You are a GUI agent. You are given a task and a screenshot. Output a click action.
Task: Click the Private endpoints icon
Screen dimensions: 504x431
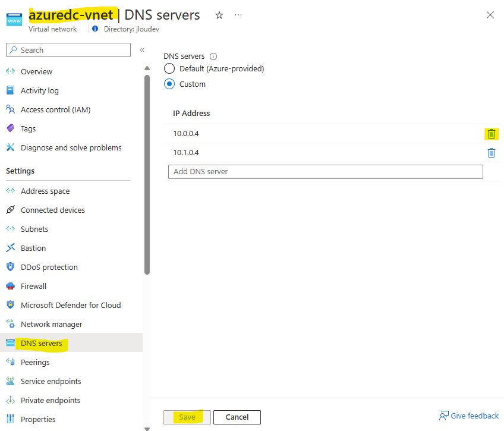coord(10,400)
